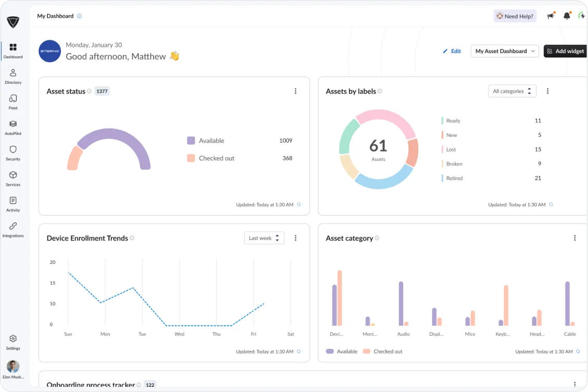Navigate to the Fleet panel
This screenshot has height=392, width=588.
click(x=13, y=103)
